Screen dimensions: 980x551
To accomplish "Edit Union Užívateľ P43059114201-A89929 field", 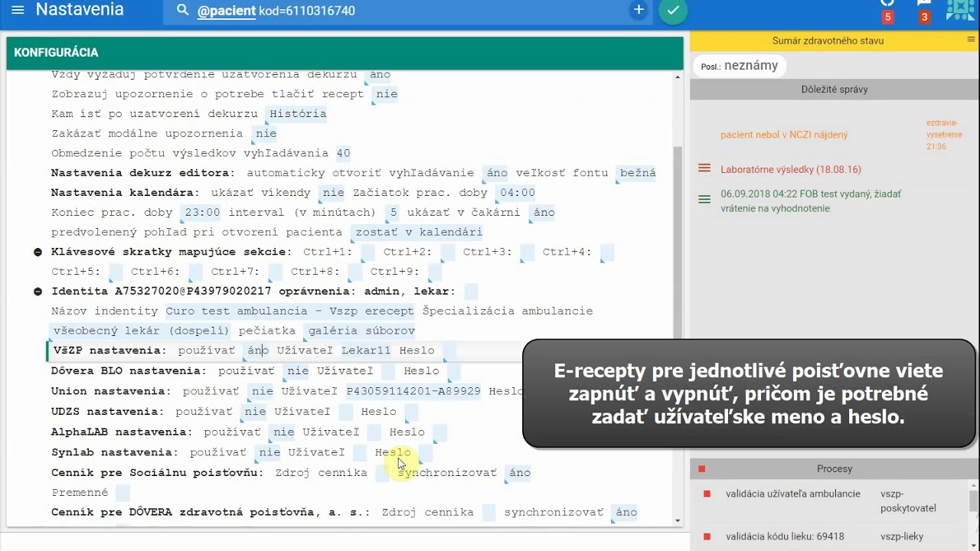I will click(413, 391).
